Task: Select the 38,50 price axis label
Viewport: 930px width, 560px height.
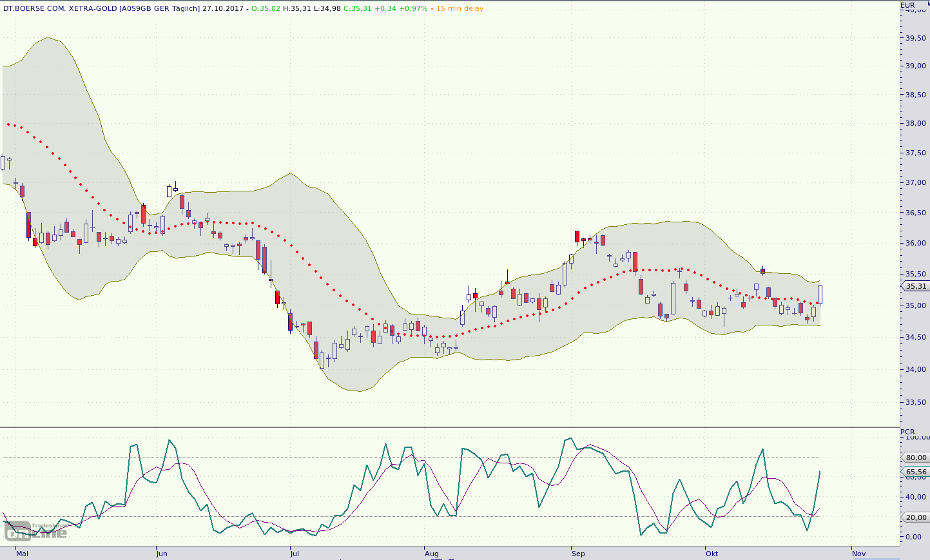Action: pyautogui.click(x=916, y=95)
